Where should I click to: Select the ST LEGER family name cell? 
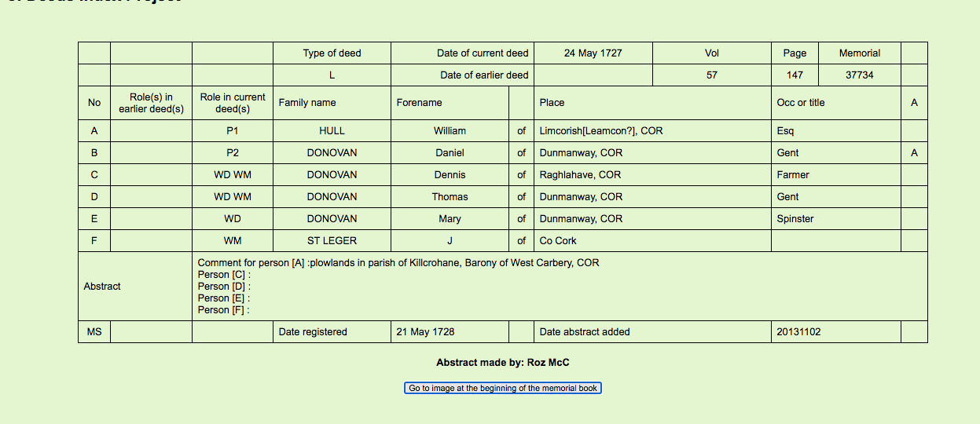[x=332, y=241]
